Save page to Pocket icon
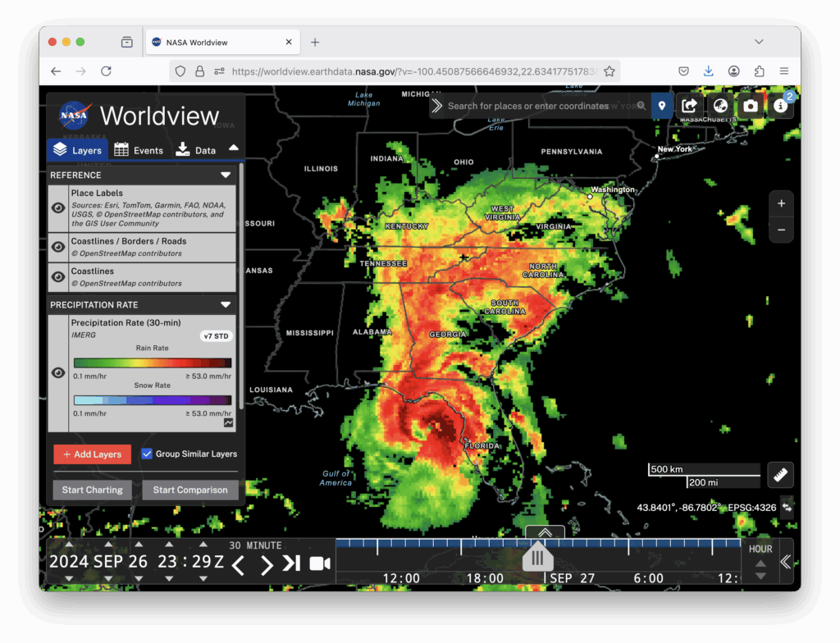 click(x=683, y=71)
